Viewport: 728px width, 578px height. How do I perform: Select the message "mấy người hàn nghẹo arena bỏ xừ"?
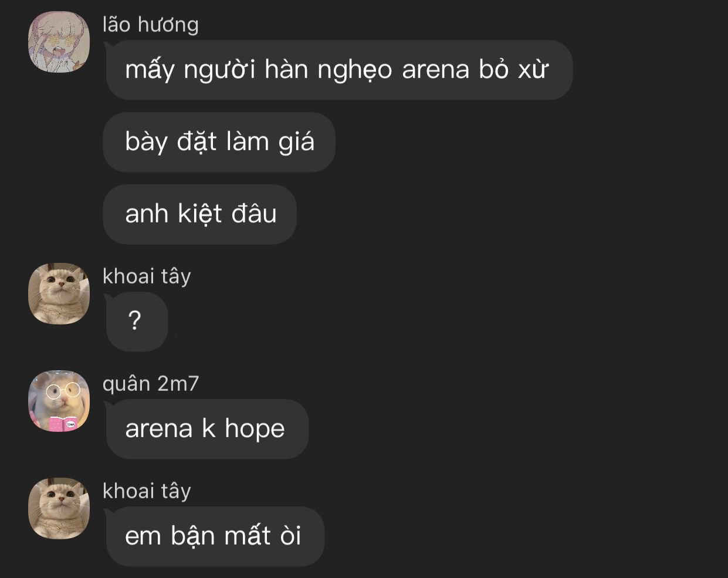(x=338, y=70)
